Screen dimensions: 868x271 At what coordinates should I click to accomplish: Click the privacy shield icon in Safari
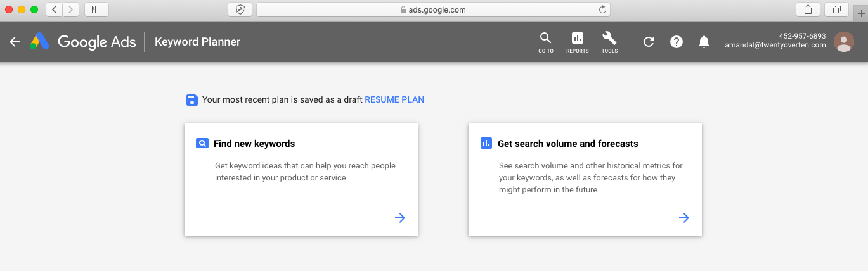(240, 9)
